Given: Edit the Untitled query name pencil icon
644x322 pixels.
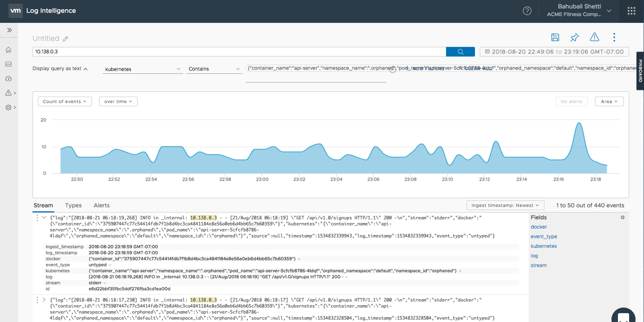Looking at the screenshot, I should pos(66,39).
